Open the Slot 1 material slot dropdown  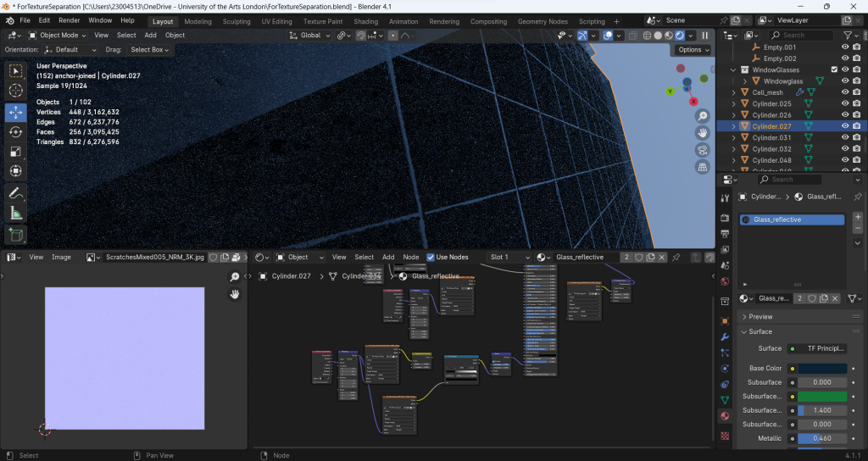click(509, 257)
